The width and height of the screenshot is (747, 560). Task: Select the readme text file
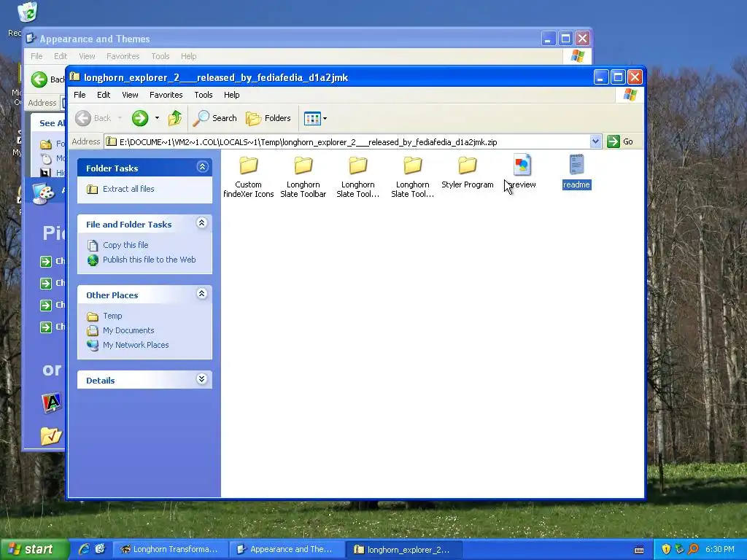(x=576, y=172)
